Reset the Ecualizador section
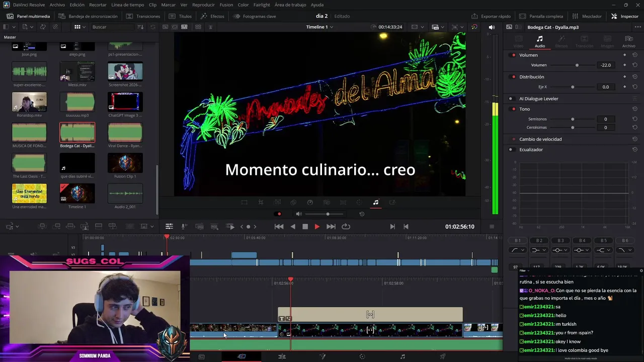 [635, 150]
